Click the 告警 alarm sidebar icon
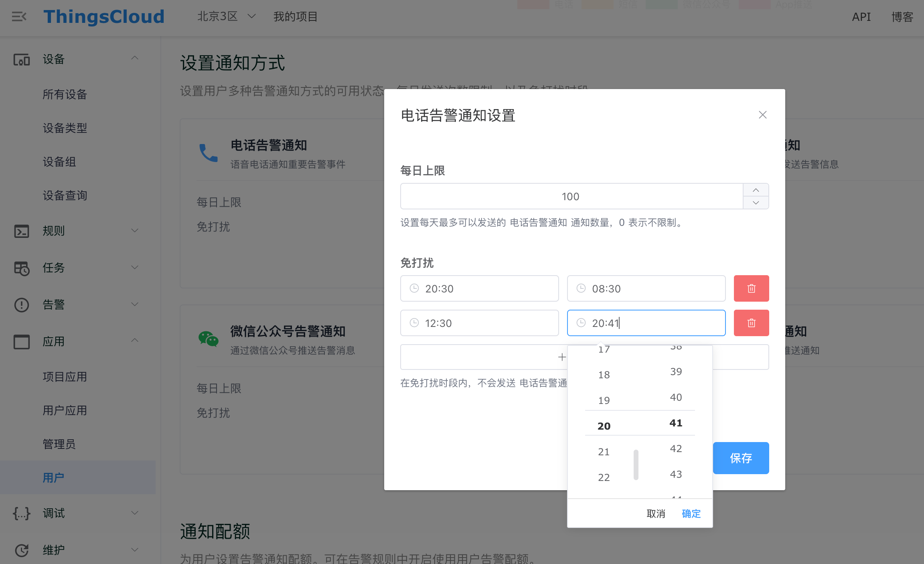Screen dimensions: 924x564 (x=21, y=305)
